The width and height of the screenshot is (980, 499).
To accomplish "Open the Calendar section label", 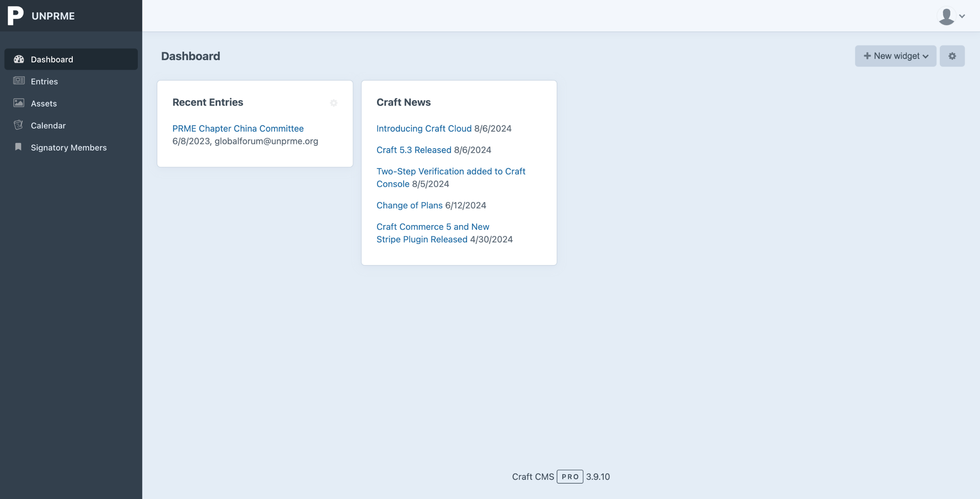I will [x=48, y=126].
